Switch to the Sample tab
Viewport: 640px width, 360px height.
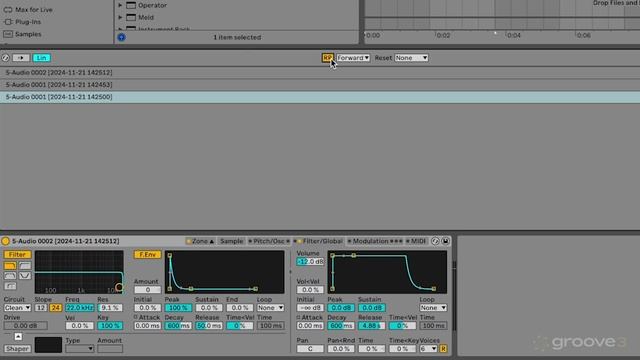tap(231, 241)
